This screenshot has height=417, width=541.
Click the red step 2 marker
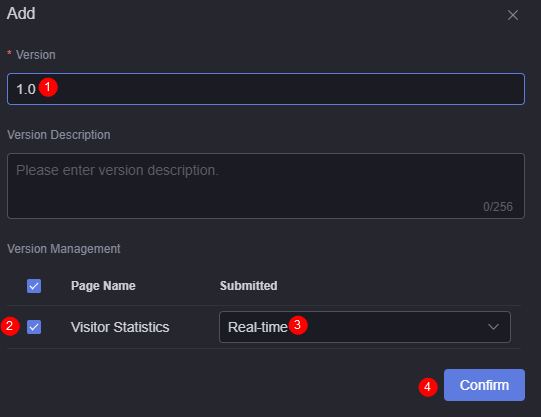10,326
